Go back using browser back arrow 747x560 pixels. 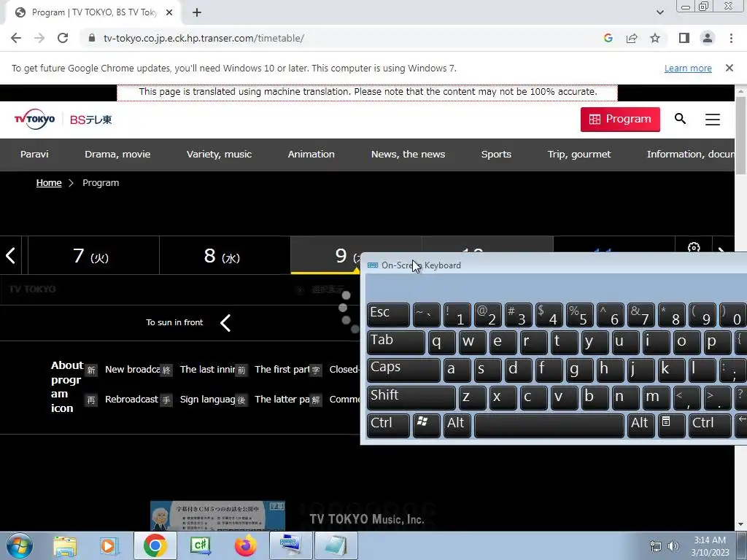coord(16,38)
